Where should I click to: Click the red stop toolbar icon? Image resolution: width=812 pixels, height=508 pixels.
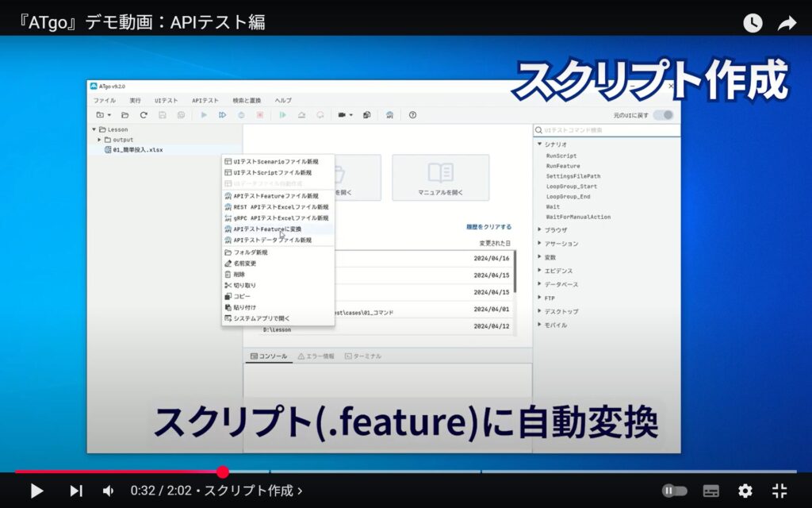260,115
